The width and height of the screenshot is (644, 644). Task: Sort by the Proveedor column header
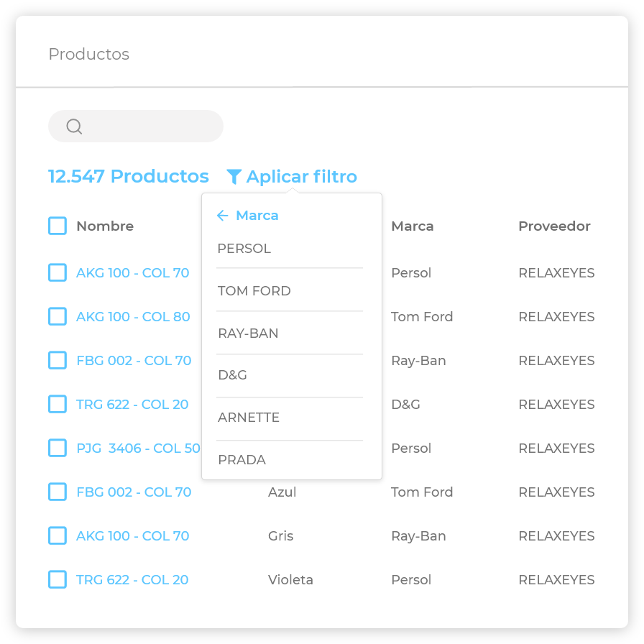click(x=554, y=226)
